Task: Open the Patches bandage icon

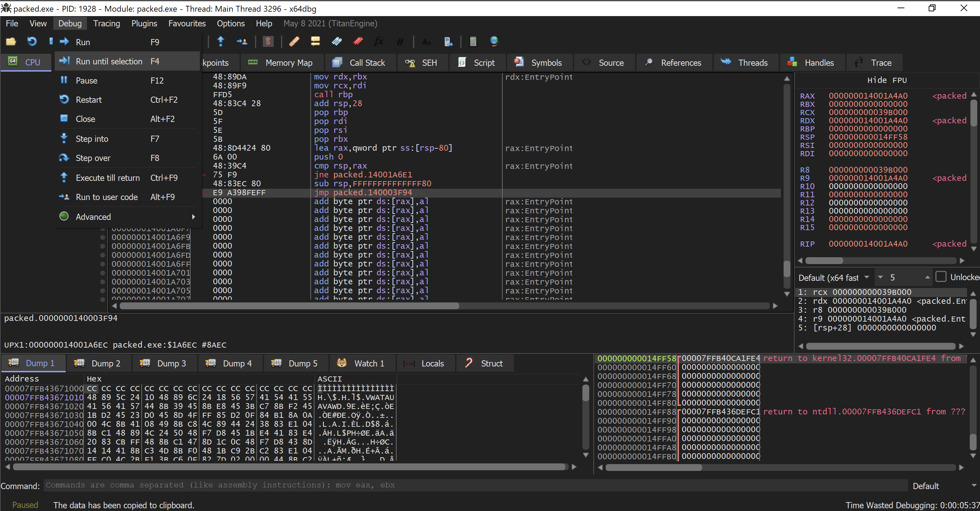Action: (294, 41)
